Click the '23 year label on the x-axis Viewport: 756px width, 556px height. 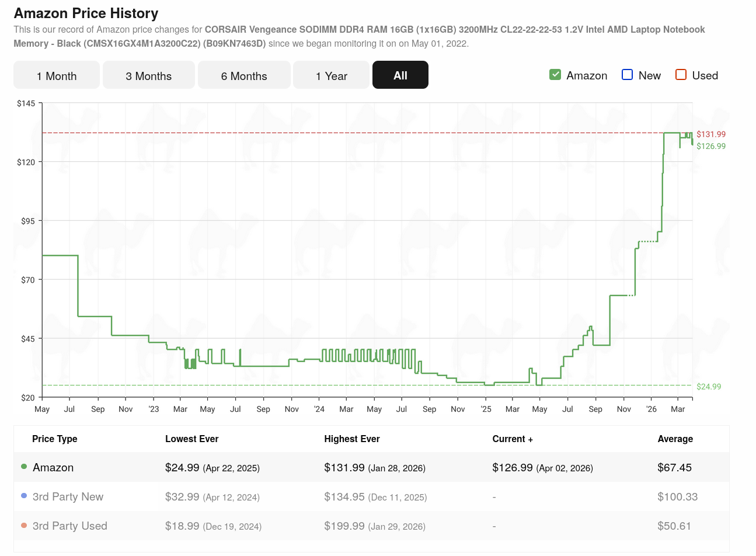tap(154, 409)
